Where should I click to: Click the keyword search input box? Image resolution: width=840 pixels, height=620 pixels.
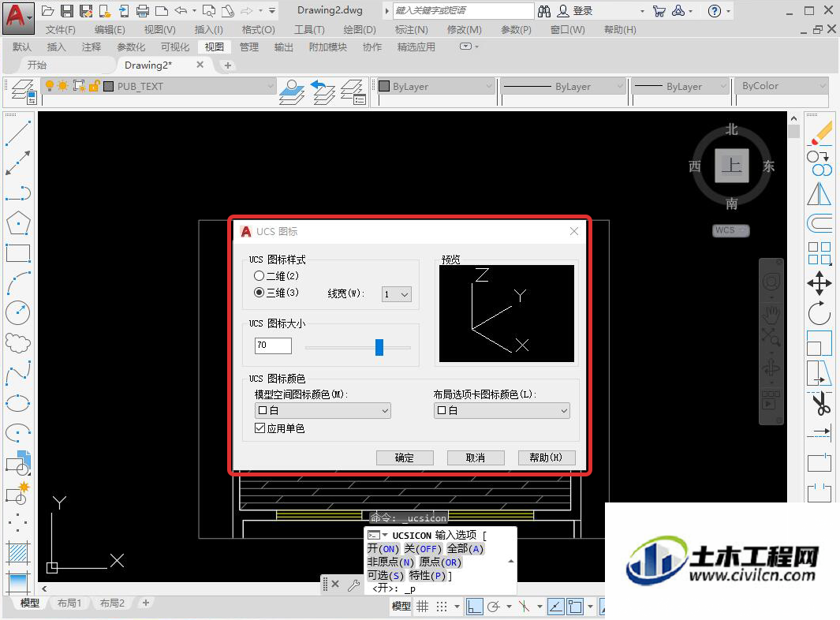tap(464, 11)
